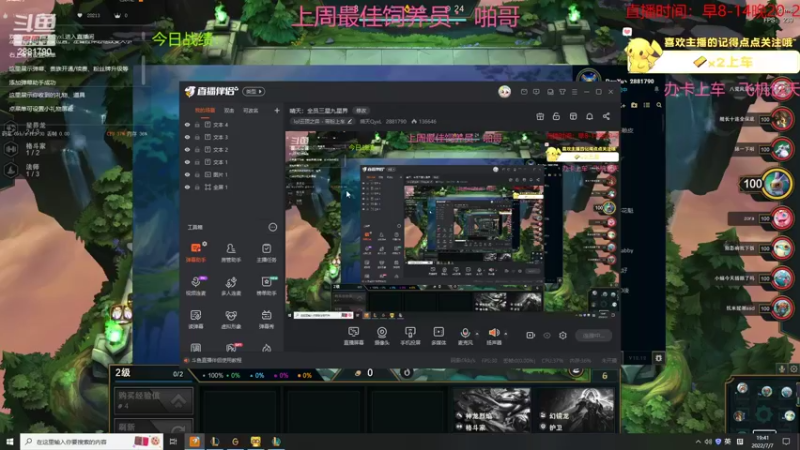The width and height of the screenshot is (800, 450).
Task: Toggle the preview eye icon near the live button
Action: [x=547, y=335]
